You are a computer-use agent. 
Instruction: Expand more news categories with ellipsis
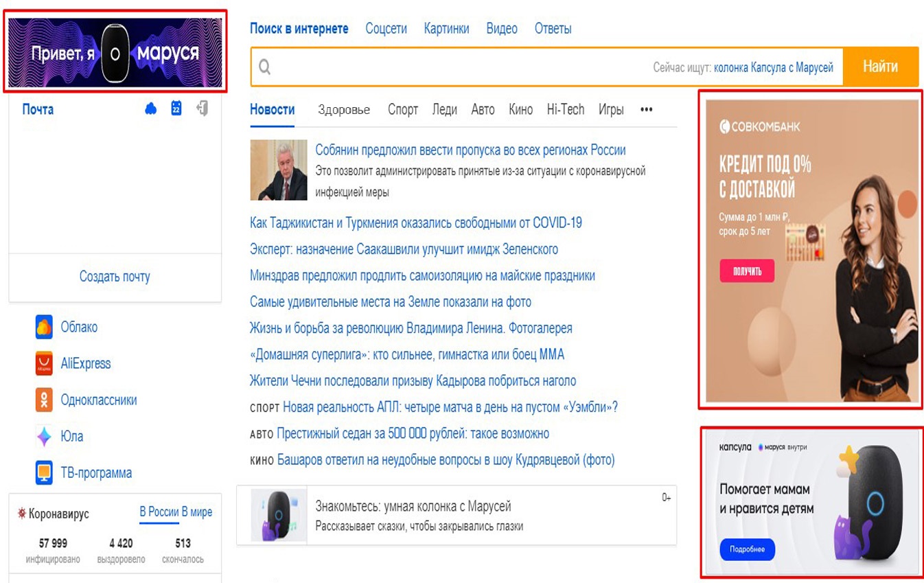(x=646, y=109)
